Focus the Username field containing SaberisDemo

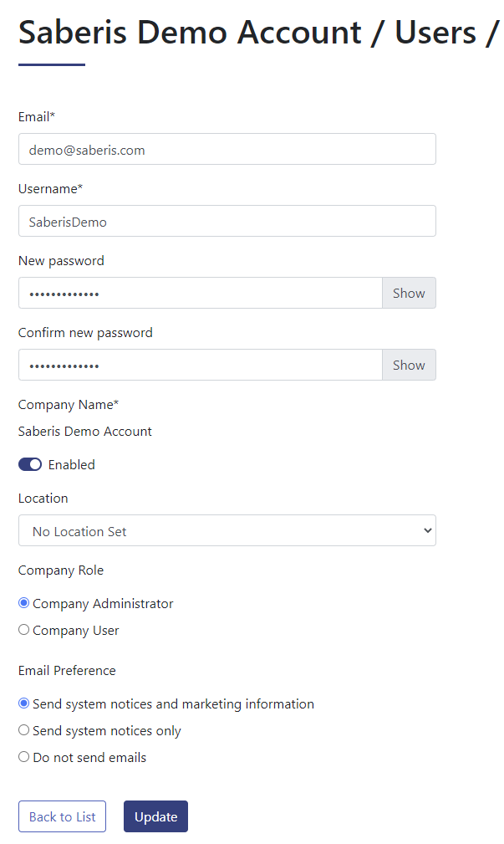227,221
